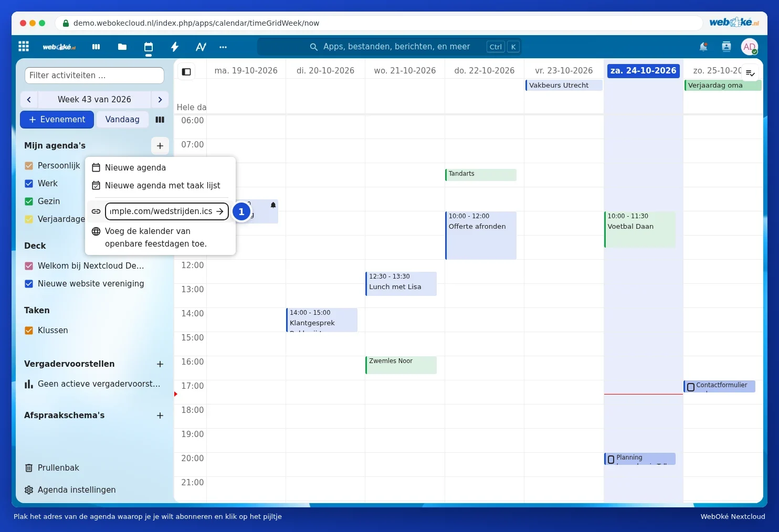Viewport: 779px width, 532px height.
Task: Open the Verjaardag oma all-day event
Action: click(723, 86)
